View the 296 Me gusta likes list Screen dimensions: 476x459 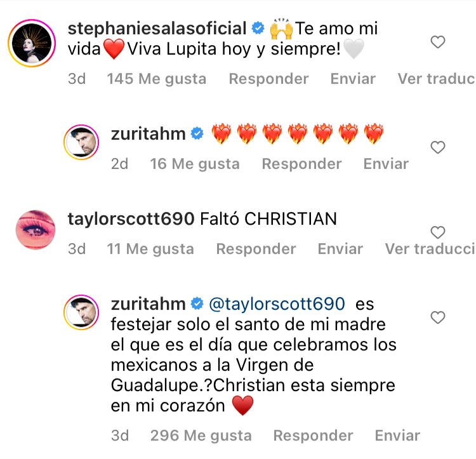click(201, 436)
